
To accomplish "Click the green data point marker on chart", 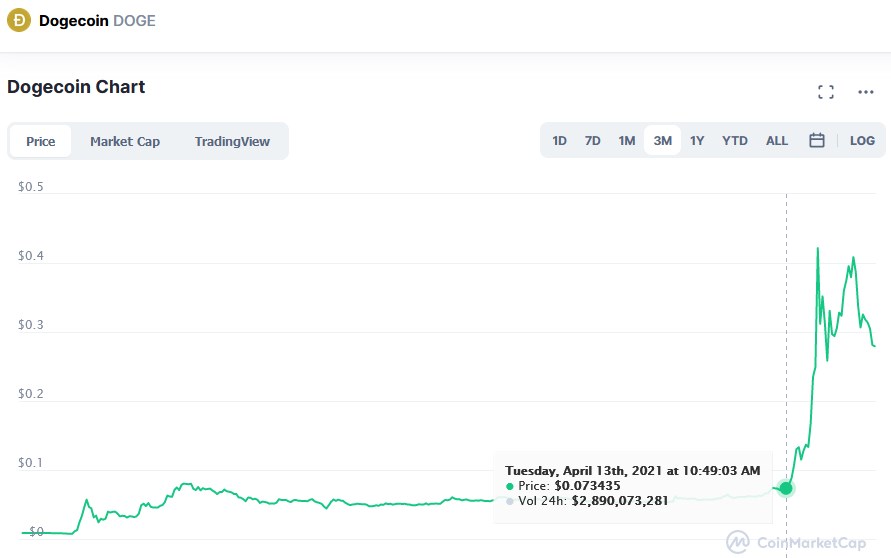I will pyautogui.click(x=786, y=488).
